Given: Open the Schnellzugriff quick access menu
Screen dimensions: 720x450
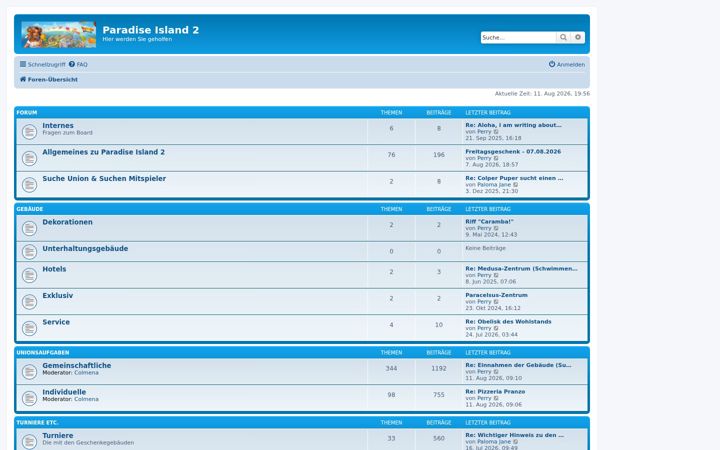Looking at the screenshot, I should (x=43, y=65).
